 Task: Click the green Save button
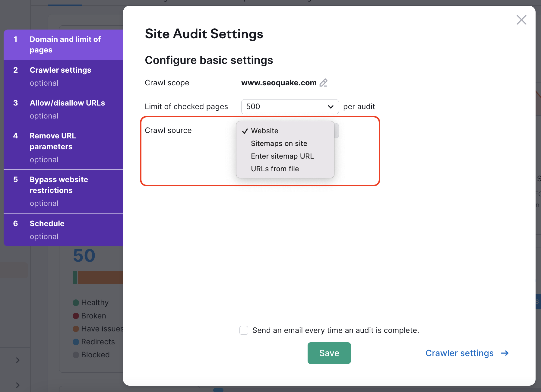[x=329, y=353]
